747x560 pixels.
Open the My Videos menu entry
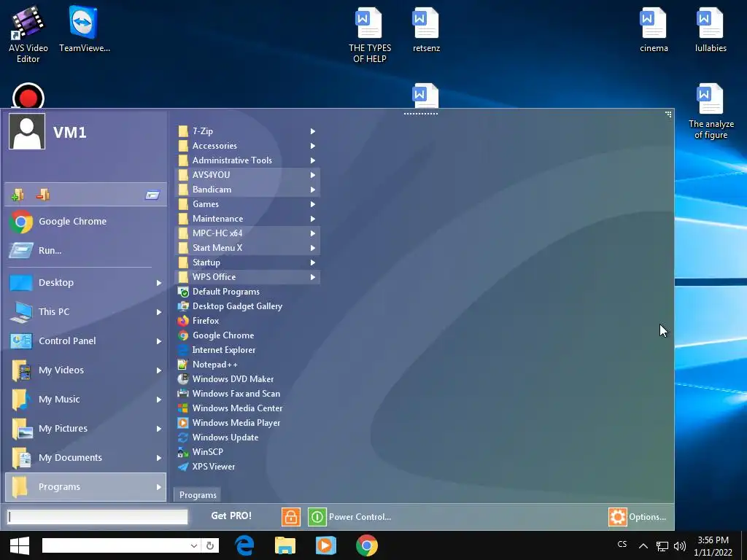[x=86, y=370]
